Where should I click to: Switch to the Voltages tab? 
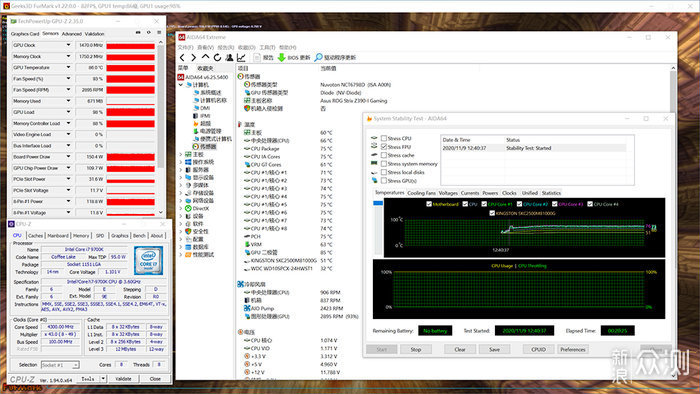point(448,193)
